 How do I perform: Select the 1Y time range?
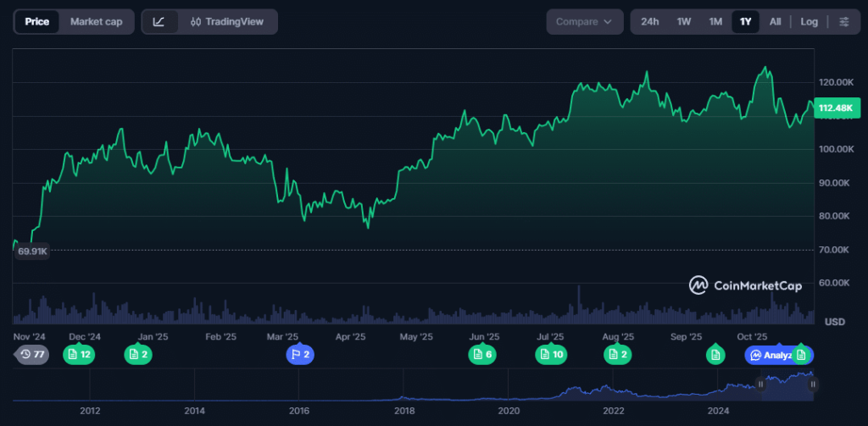pyautogui.click(x=746, y=21)
